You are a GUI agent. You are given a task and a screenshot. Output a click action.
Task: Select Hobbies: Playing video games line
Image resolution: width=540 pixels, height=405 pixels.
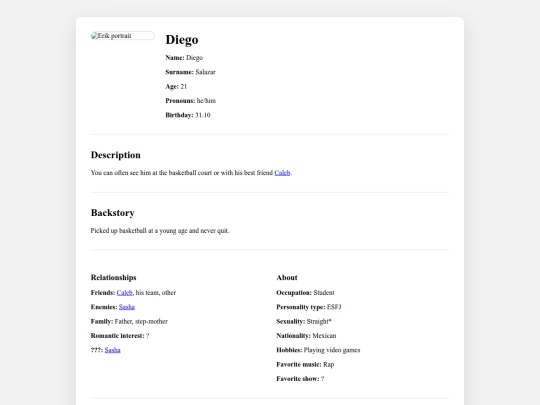pyautogui.click(x=318, y=350)
